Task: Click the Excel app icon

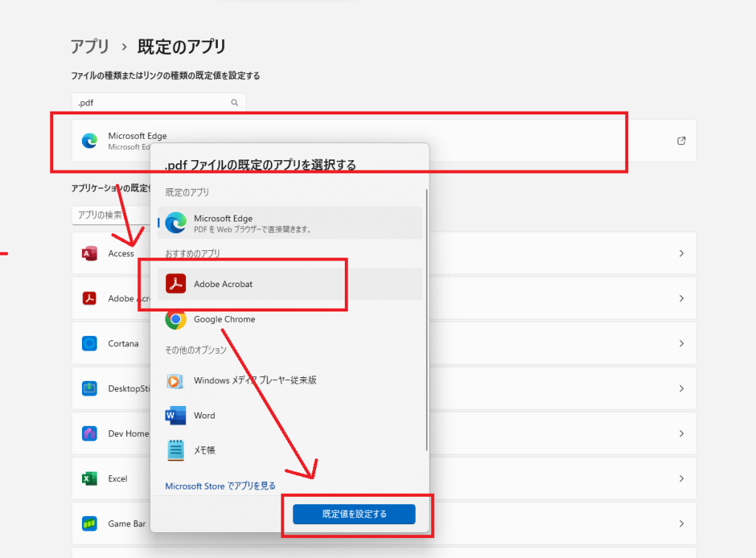Action: pos(89,478)
